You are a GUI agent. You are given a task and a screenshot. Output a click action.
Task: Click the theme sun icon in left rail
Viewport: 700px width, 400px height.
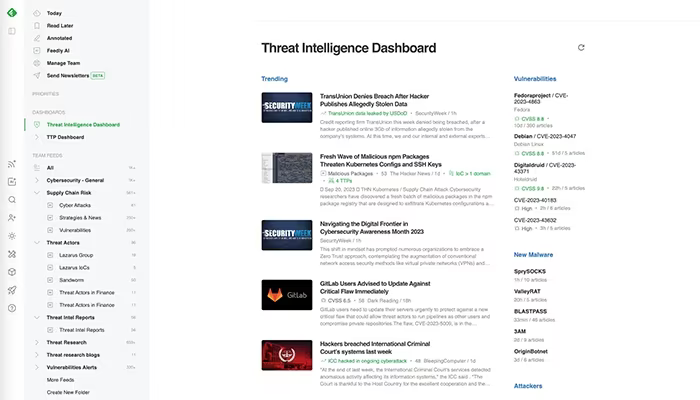click(12, 236)
